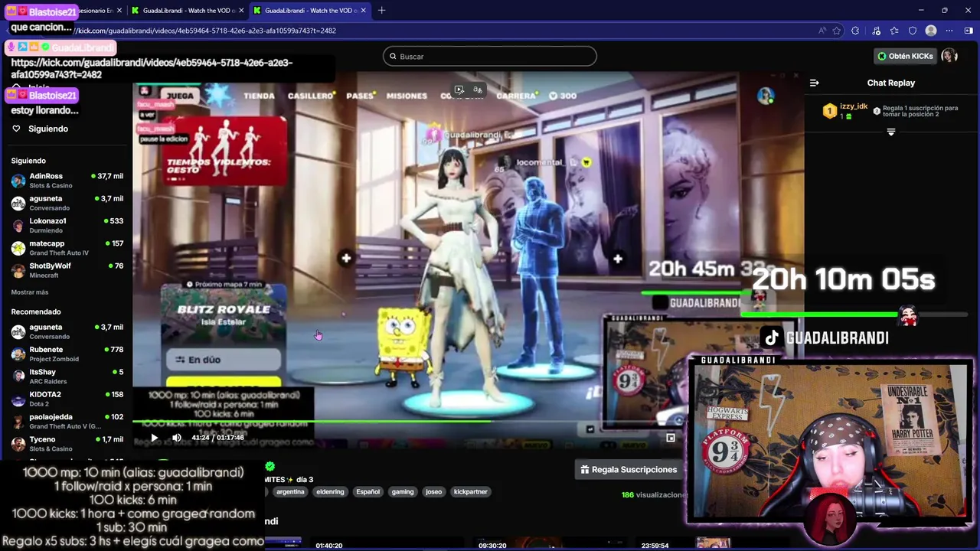Switch to the inactive GuadaLibrandi VOD tab
This screenshot has height=551, width=980.
[x=186, y=10]
